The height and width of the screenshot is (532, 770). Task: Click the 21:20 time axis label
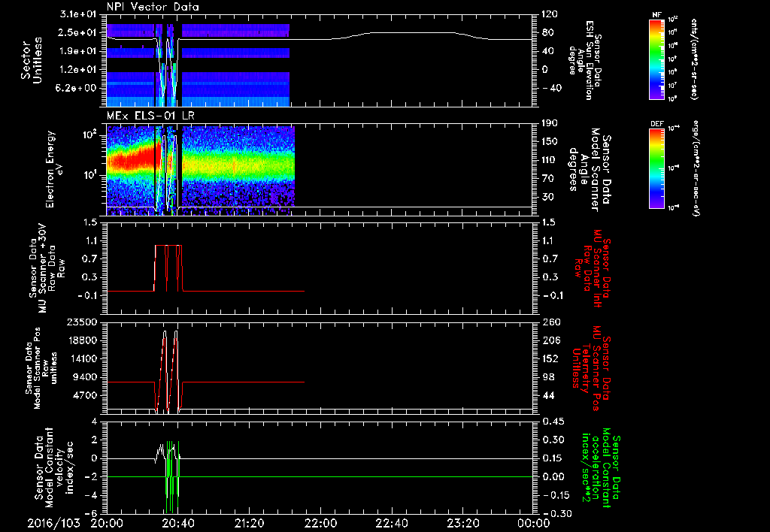[249, 523]
